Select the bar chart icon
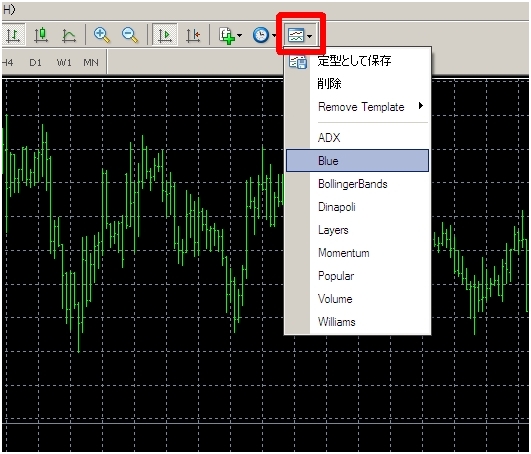 coord(13,35)
